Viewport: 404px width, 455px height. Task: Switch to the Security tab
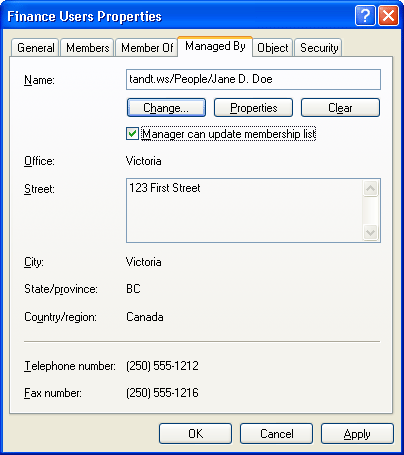(319, 48)
